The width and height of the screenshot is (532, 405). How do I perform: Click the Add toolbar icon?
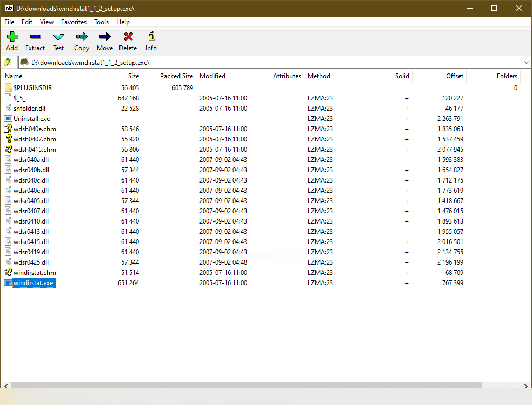coord(12,37)
